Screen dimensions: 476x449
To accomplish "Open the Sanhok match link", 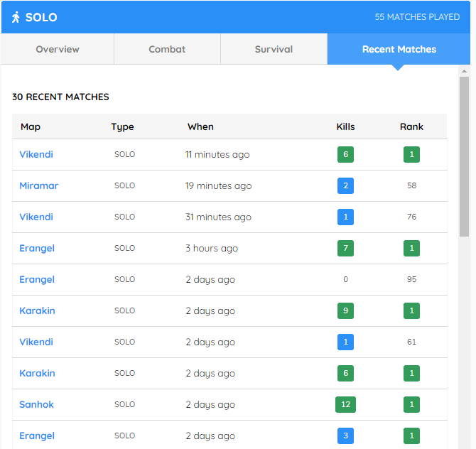I will pos(36,405).
